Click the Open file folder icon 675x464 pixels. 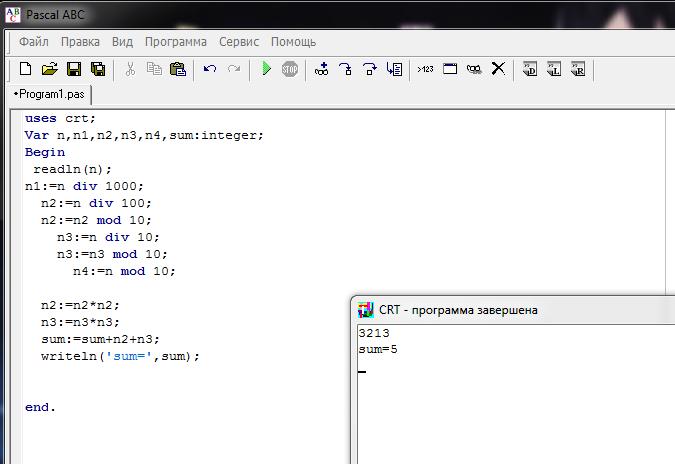coord(49,69)
